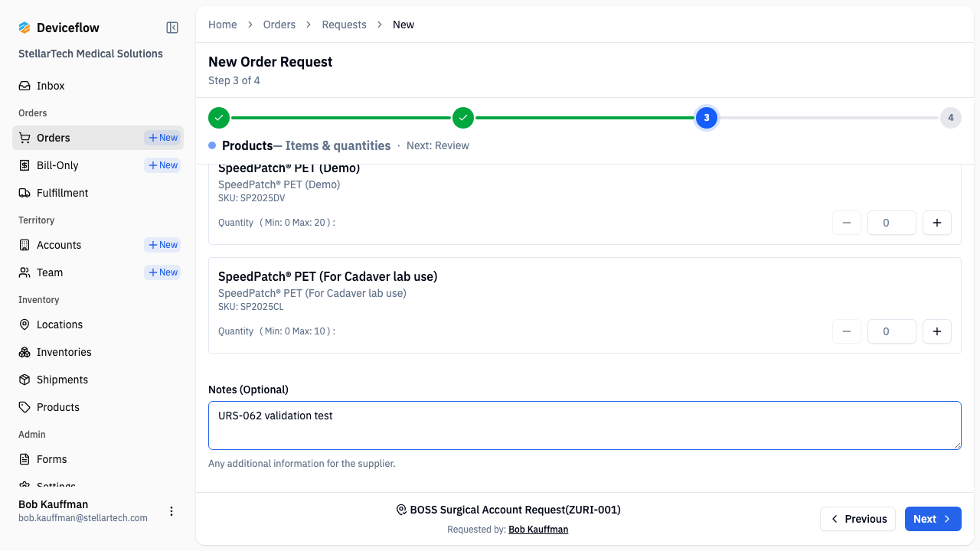The image size is (980, 551).
Task: Click the Team people icon
Action: tap(24, 272)
